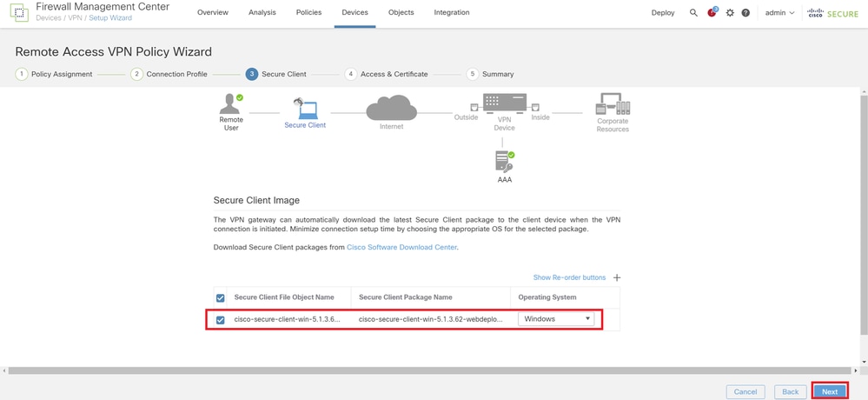Click the Next button
The image size is (868, 400).
coord(830,391)
